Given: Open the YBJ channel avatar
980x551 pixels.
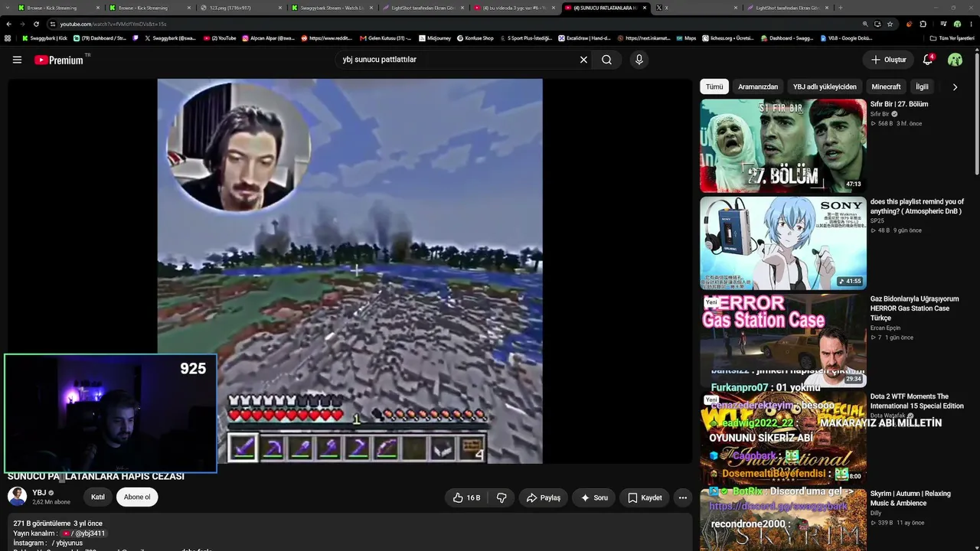Looking at the screenshot, I should [17, 497].
